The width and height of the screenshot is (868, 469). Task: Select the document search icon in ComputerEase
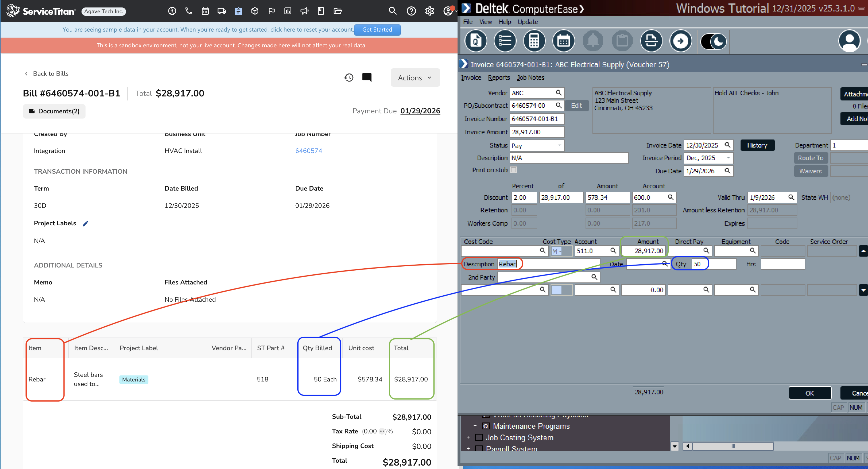[475, 41]
